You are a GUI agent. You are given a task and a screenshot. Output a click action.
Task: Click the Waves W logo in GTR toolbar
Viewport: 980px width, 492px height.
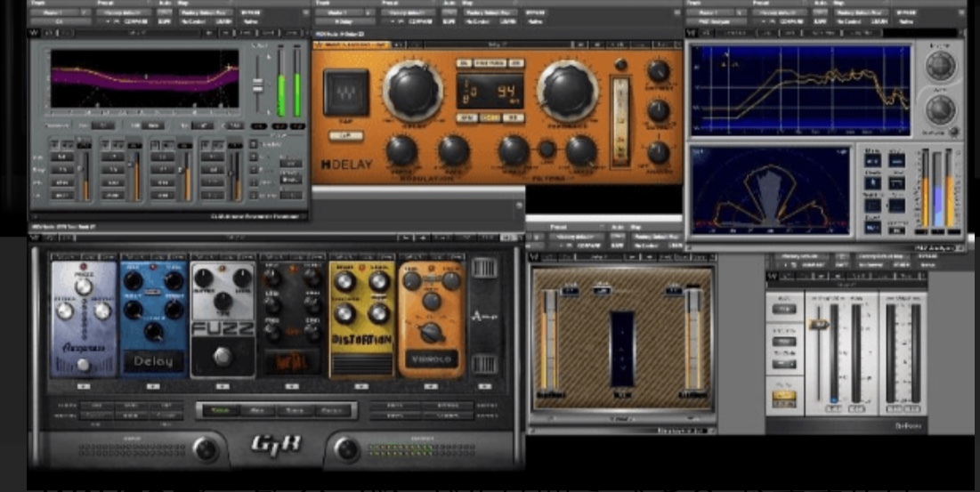pos(35,238)
